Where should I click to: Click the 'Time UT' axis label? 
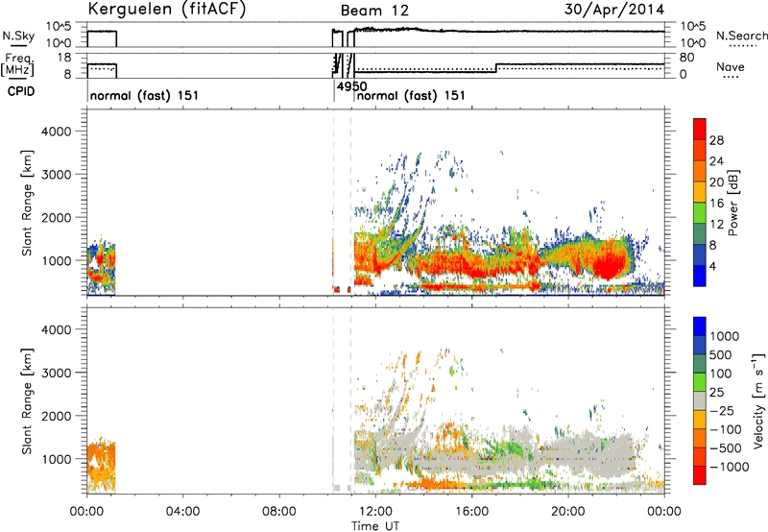tap(375, 525)
